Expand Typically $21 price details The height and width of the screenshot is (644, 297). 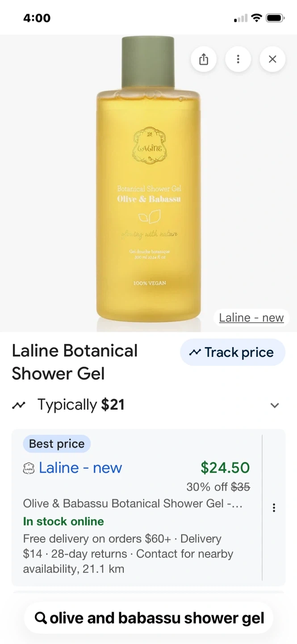coord(148,405)
